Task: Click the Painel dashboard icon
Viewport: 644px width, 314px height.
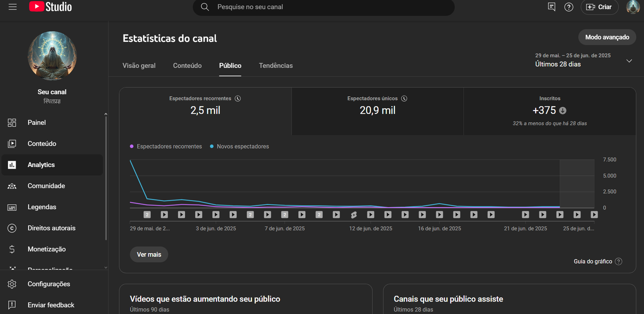Action: tap(12, 123)
